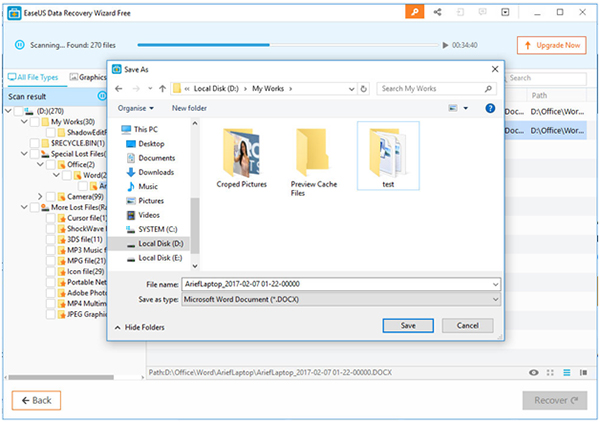Click the Save As dialog back arrow
The width and height of the screenshot is (600, 422).
(x=119, y=89)
